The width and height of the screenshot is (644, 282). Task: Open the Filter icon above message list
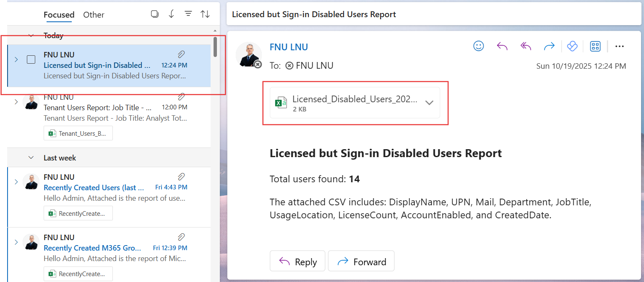coord(188,14)
